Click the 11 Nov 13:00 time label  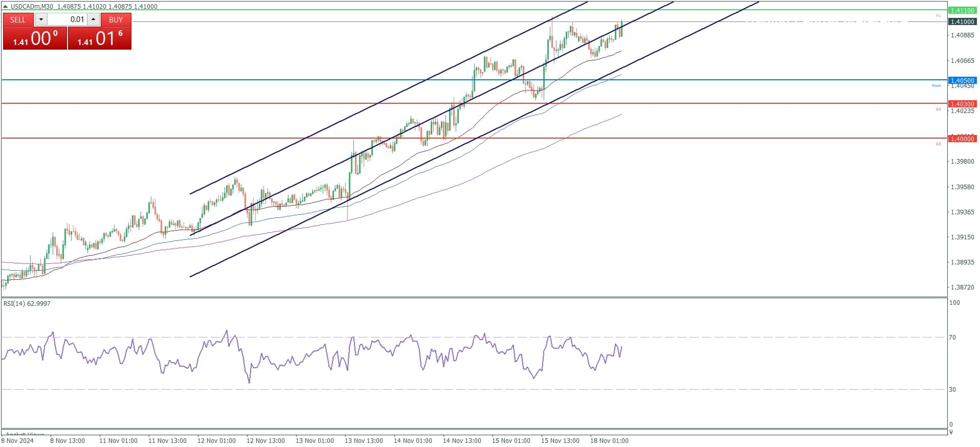click(x=167, y=440)
